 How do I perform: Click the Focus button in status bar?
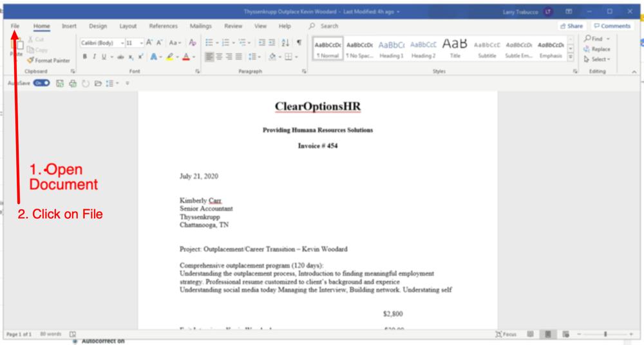tap(506, 334)
